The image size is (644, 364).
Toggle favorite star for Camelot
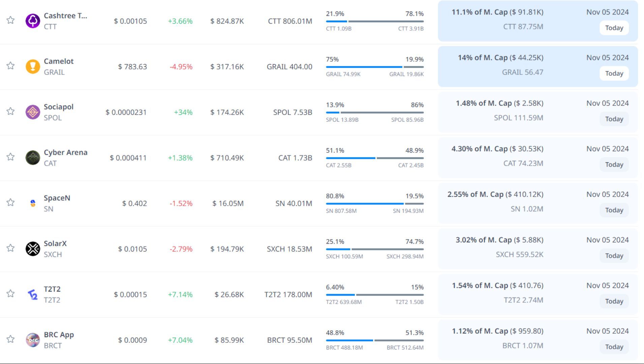pyautogui.click(x=10, y=66)
